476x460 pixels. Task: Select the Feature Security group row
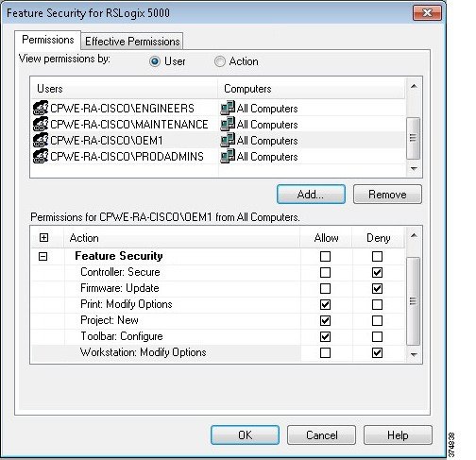coord(218,256)
